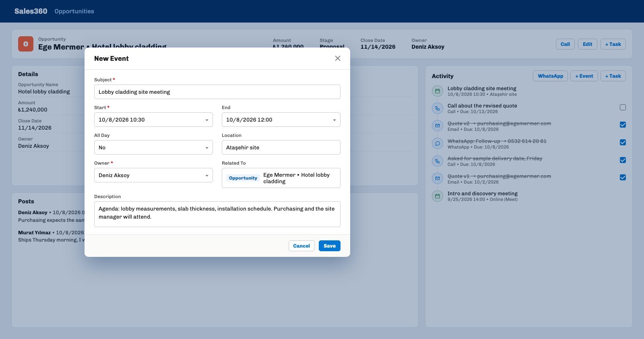Viewport: 644px width, 339px height.
Task: Open the Opportunities nav item
Action: (x=74, y=11)
